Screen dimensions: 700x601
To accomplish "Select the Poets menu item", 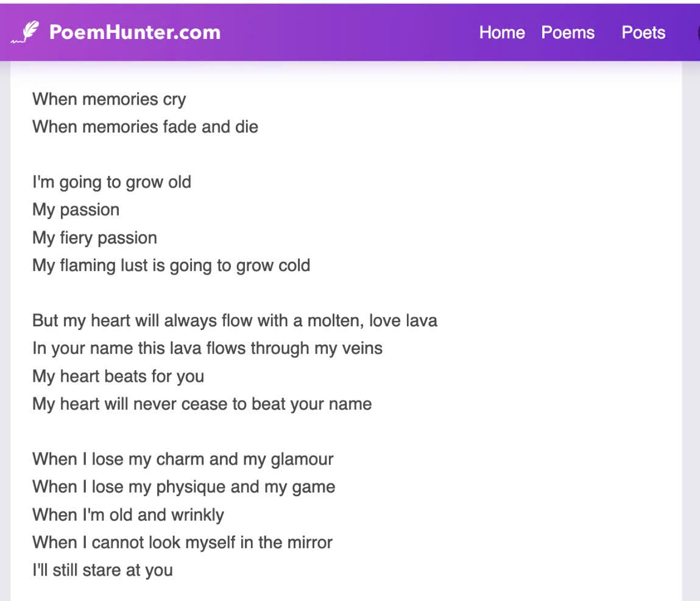I will 643,32.
